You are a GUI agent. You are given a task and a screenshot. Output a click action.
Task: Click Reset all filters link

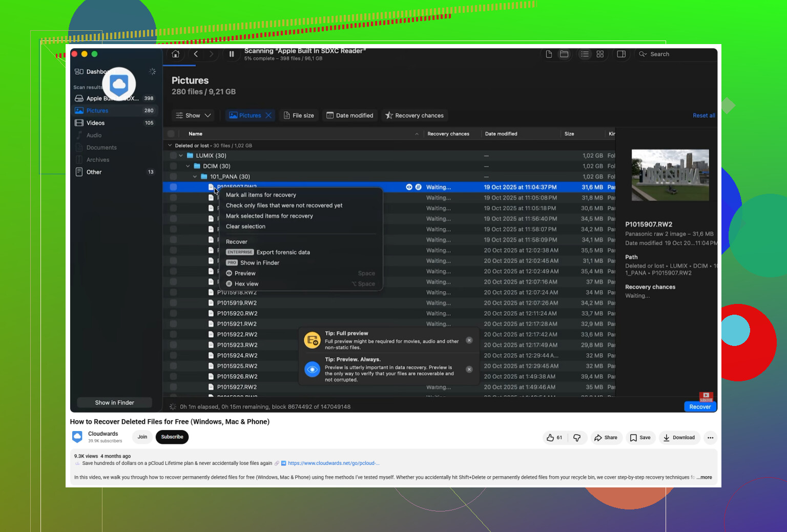(704, 115)
